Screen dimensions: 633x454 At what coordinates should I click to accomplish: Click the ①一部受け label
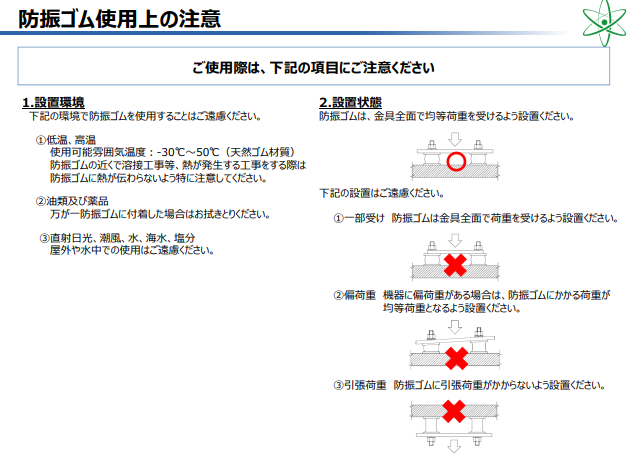pyautogui.click(x=359, y=217)
